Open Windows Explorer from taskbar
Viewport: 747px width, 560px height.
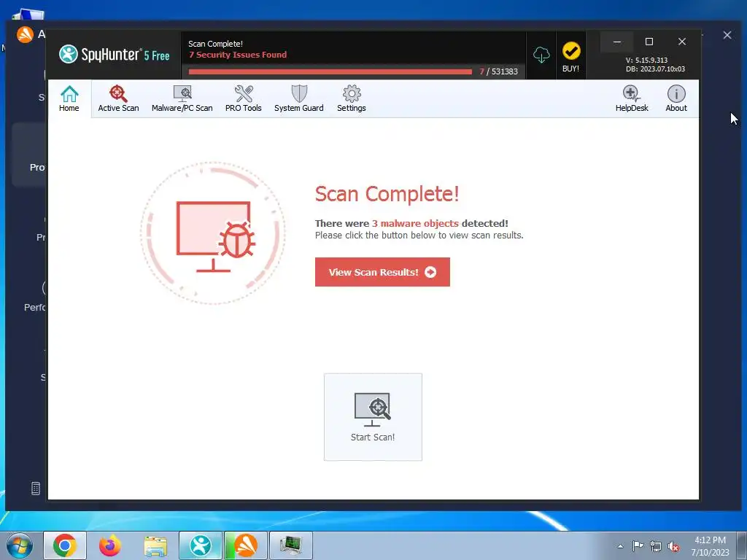pyautogui.click(x=155, y=545)
